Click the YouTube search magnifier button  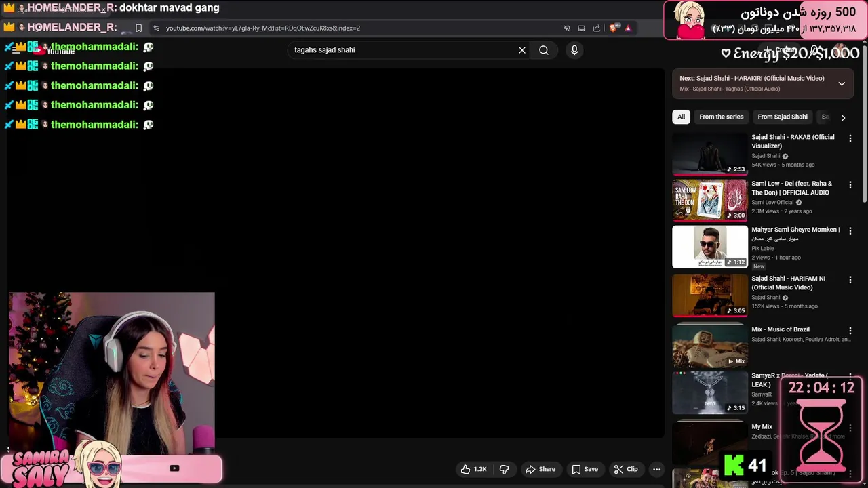tap(544, 50)
